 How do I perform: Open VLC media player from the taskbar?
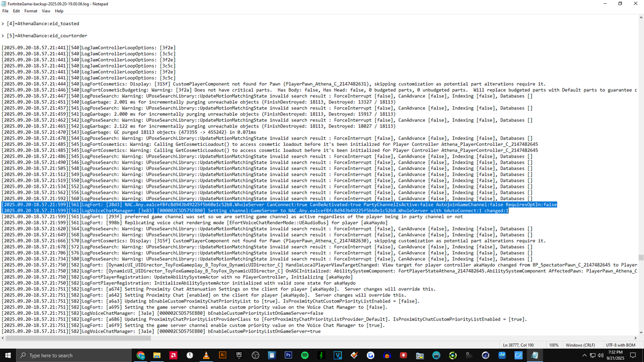coord(206,355)
